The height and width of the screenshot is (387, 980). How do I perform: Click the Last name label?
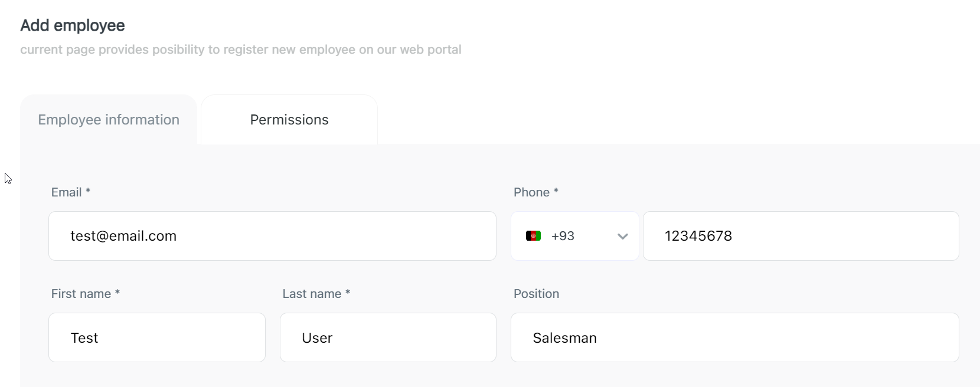[312, 294]
